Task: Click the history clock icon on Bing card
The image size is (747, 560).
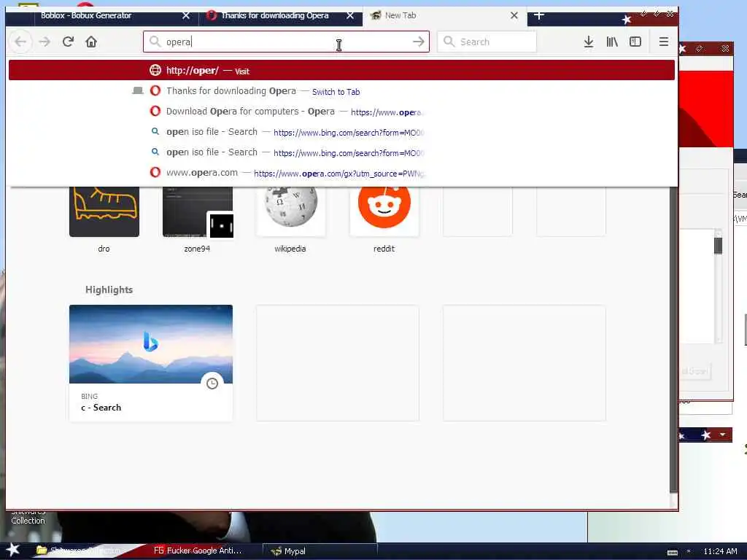Action: 212,384
